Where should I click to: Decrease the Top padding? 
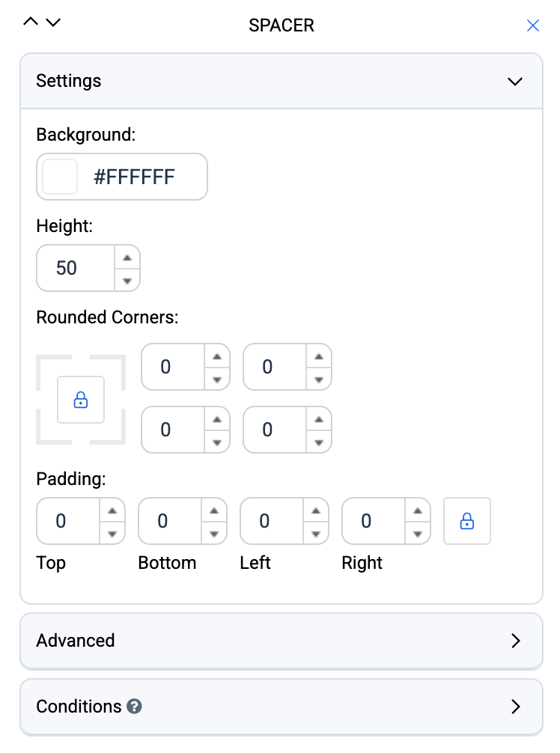click(112, 534)
